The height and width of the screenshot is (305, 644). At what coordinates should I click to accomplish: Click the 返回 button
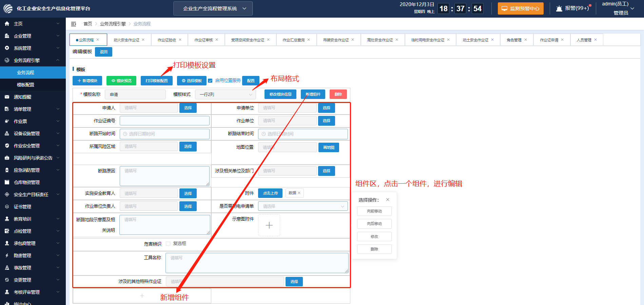click(104, 52)
